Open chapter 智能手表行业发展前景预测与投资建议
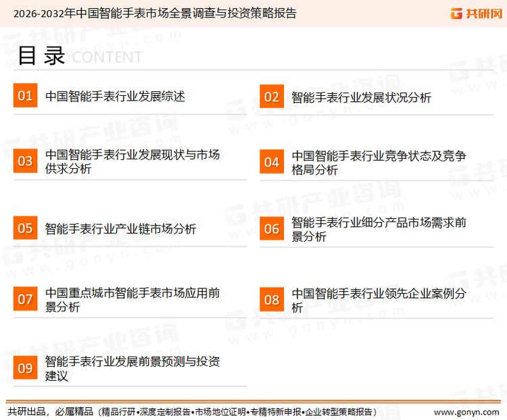 (x=132, y=368)
